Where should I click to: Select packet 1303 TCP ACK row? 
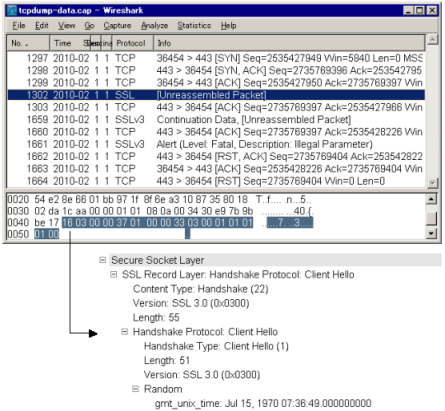216,108
